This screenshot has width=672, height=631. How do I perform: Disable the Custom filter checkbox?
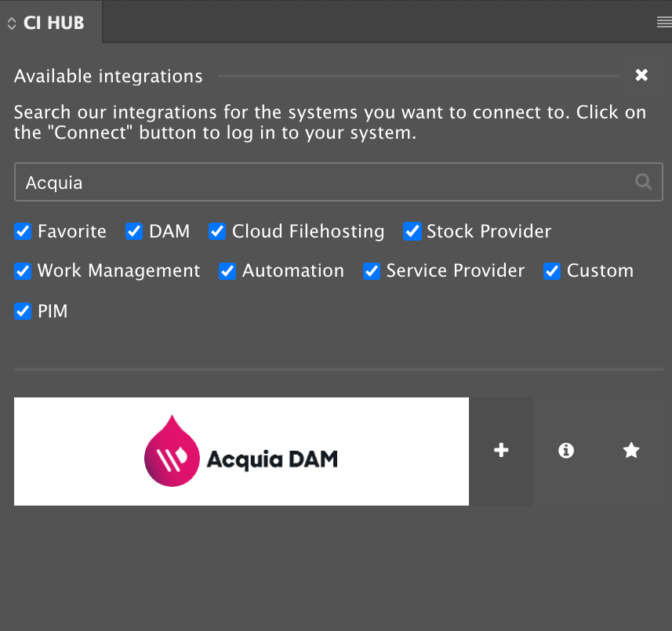point(552,271)
